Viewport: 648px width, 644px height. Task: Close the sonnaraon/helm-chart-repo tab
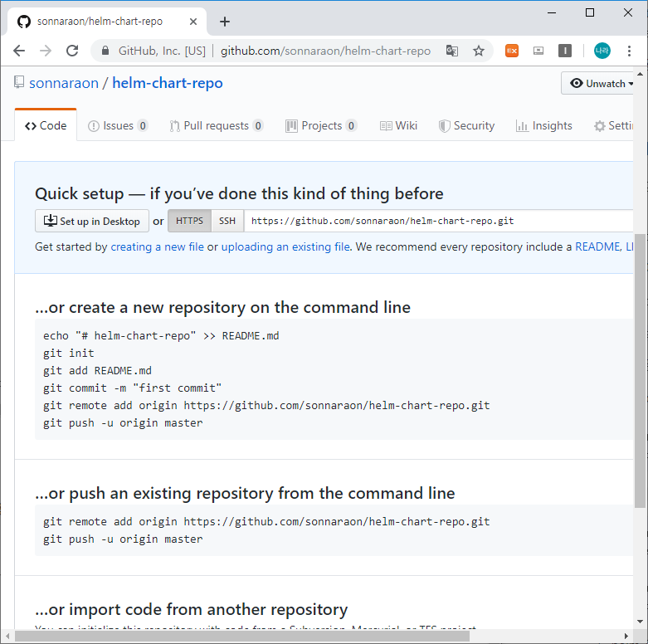click(x=193, y=22)
